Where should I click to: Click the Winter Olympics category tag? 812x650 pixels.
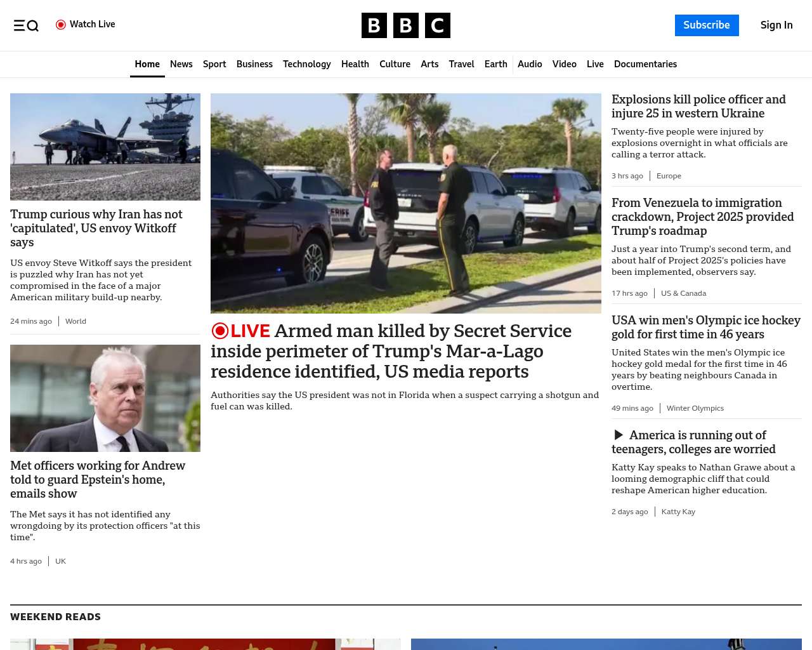695,408
